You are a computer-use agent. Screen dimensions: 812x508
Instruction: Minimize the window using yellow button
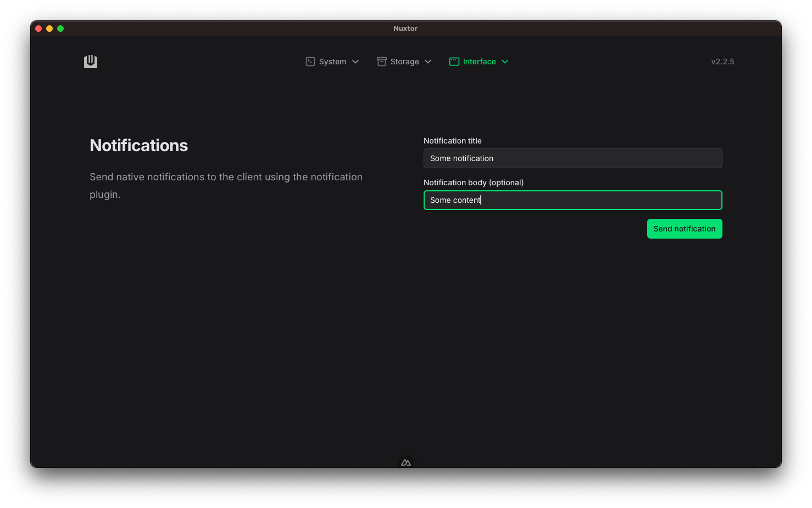coord(49,29)
